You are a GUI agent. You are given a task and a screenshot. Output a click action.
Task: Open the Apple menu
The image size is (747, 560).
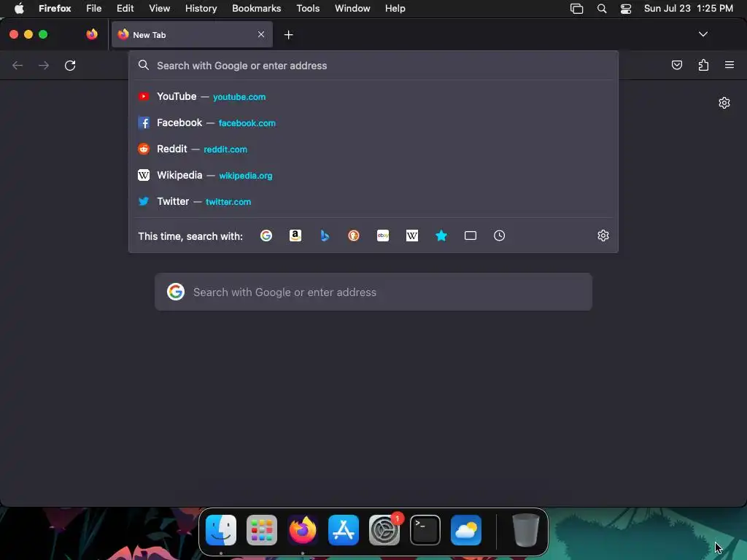(x=19, y=9)
